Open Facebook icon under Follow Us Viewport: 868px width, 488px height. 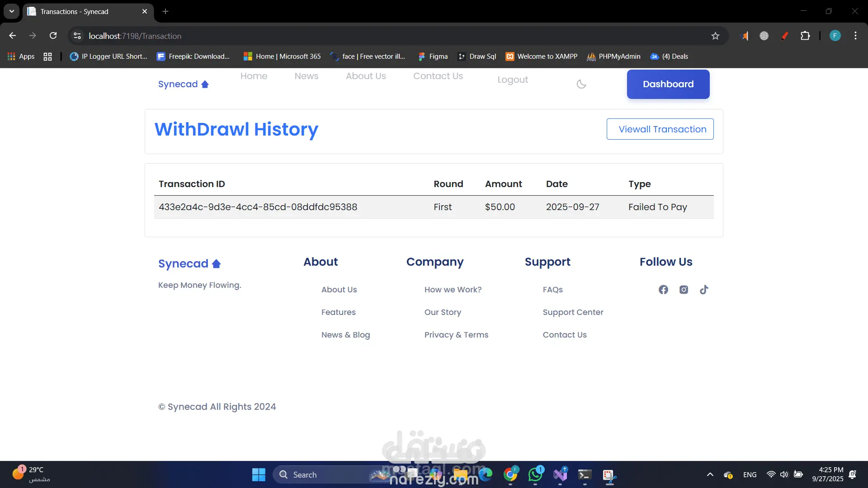click(x=663, y=290)
